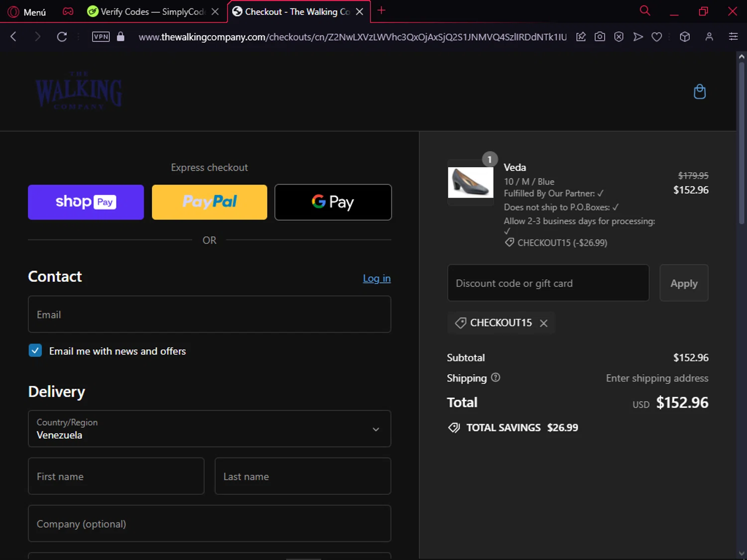Expand the Country/Region dropdown
Image resolution: width=747 pixels, height=560 pixels.
coord(210,429)
